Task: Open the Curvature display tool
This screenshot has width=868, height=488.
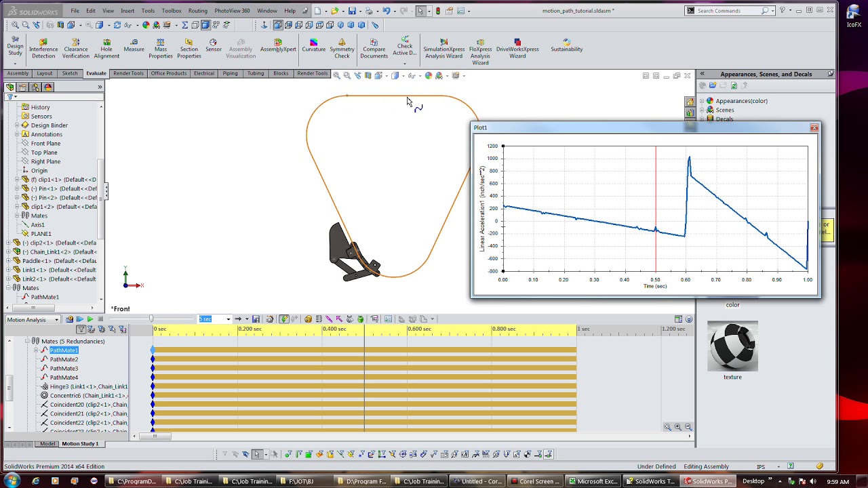Action: click(x=313, y=46)
